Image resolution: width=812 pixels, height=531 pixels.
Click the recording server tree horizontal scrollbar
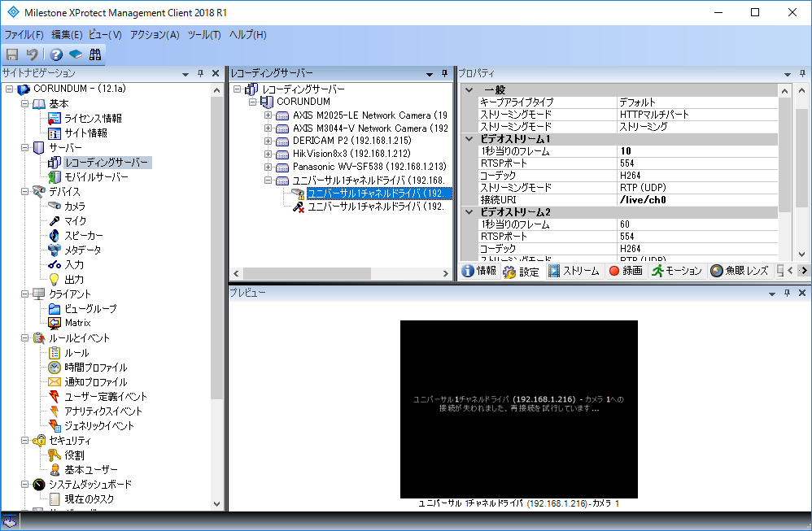pos(307,273)
